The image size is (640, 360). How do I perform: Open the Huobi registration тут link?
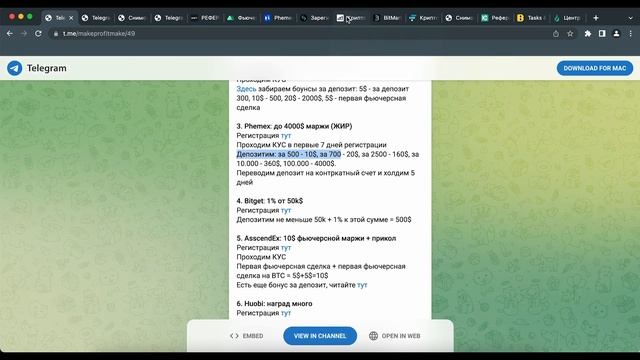click(286, 313)
